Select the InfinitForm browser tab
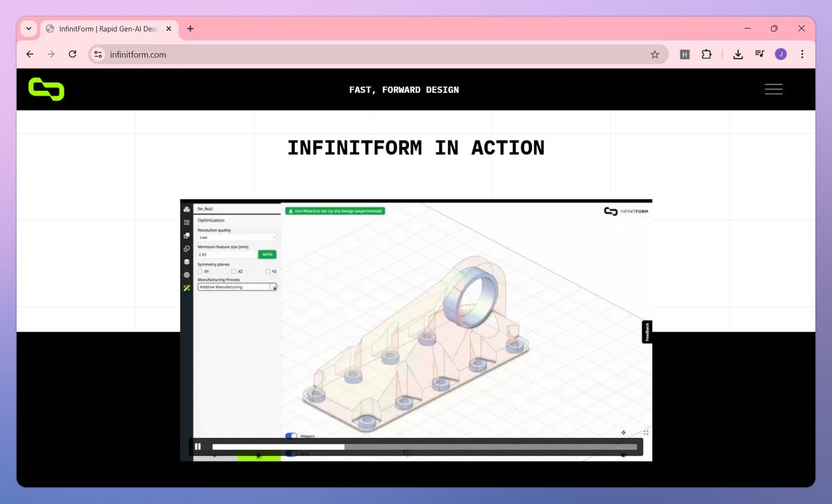The height and width of the screenshot is (504, 832). pos(109,29)
